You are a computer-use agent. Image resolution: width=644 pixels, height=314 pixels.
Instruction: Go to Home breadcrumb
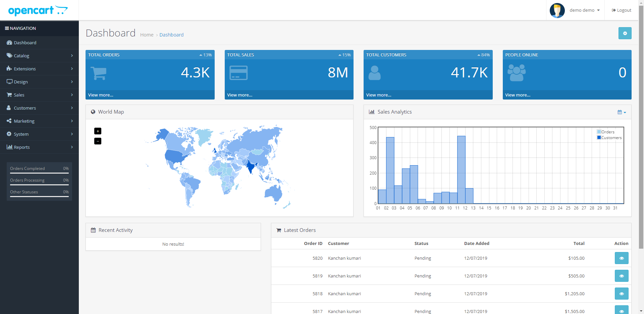(147, 35)
